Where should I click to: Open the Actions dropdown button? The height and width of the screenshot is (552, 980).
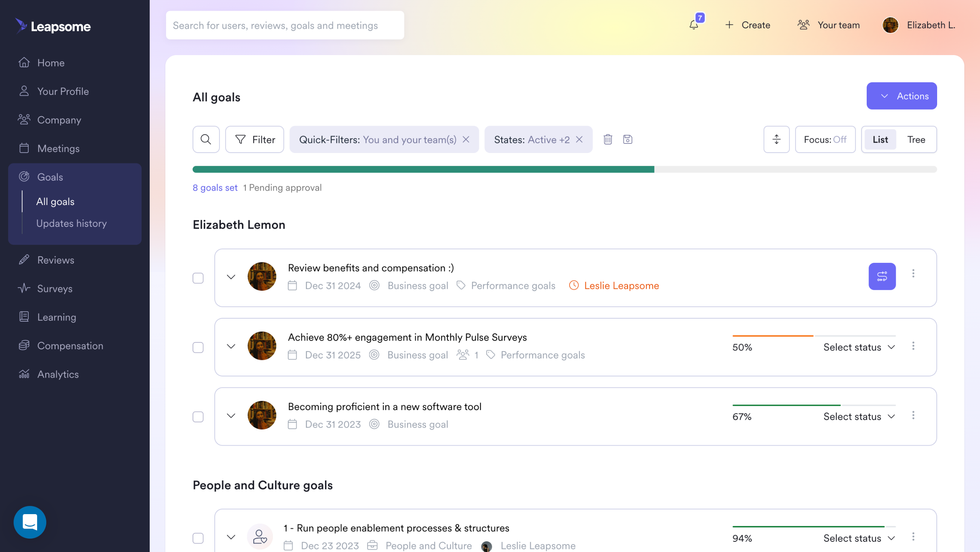[902, 96]
